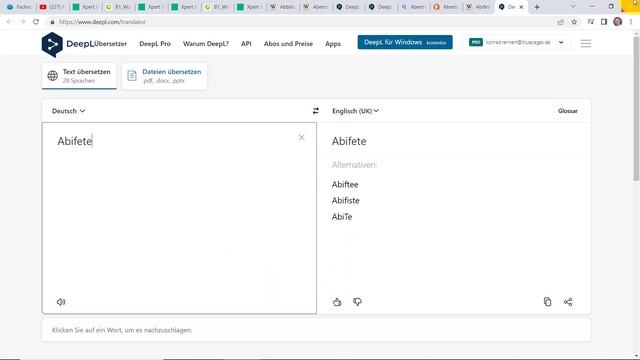The image size is (640, 360).
Task: Open the browser profile avatar
Action: [618, 22]
